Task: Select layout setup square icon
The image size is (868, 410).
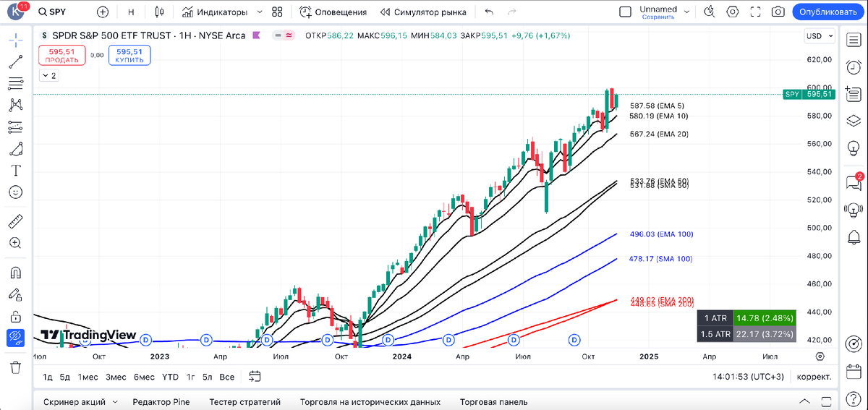Action: (x=626, y=12)
